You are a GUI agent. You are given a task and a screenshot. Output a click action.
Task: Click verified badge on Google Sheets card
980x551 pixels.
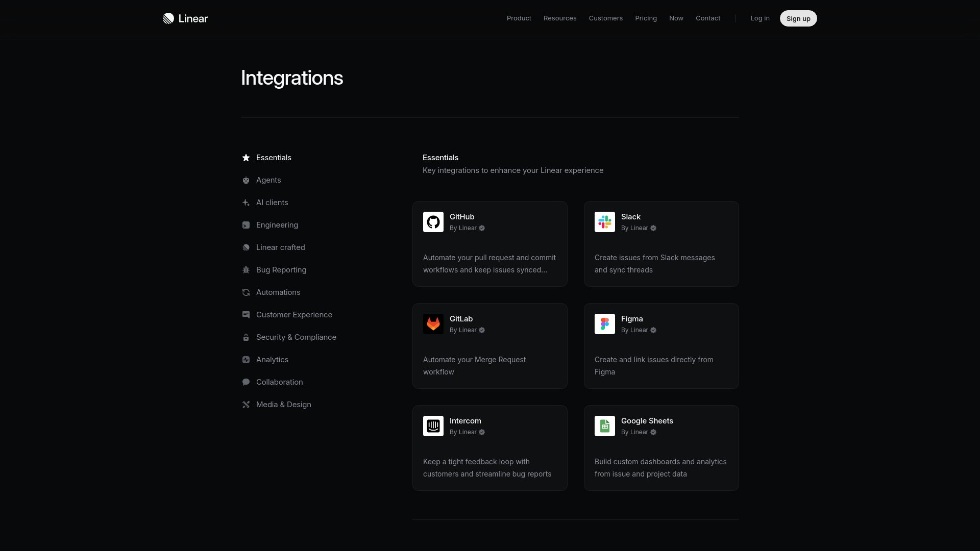pos(653,432)
